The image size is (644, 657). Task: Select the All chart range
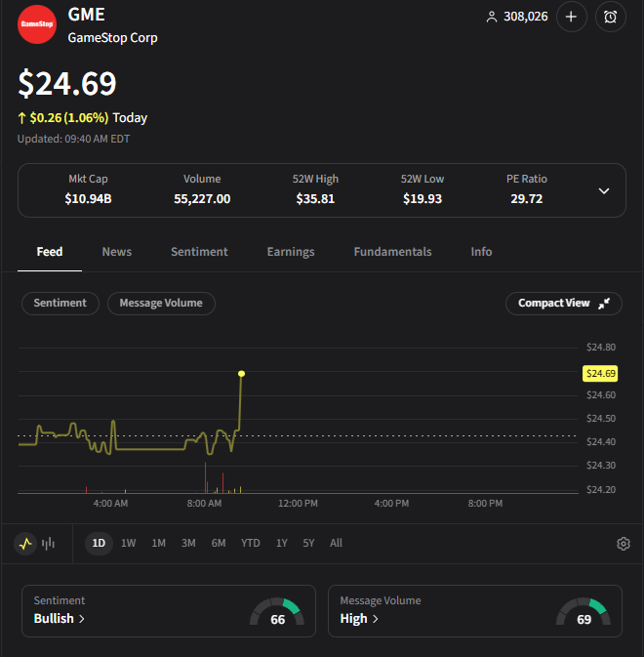[x=336, y=544]
